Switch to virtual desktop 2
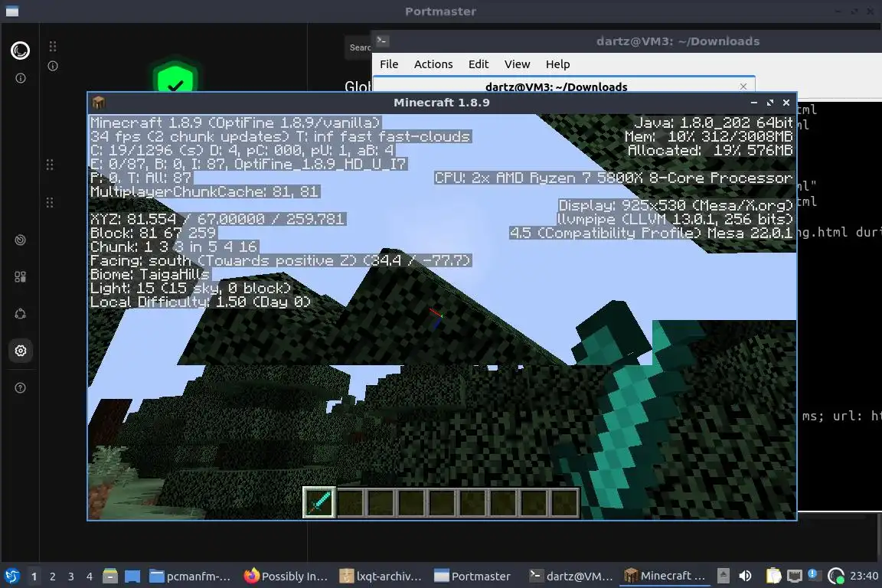882x588 pixels. (52, 577)
